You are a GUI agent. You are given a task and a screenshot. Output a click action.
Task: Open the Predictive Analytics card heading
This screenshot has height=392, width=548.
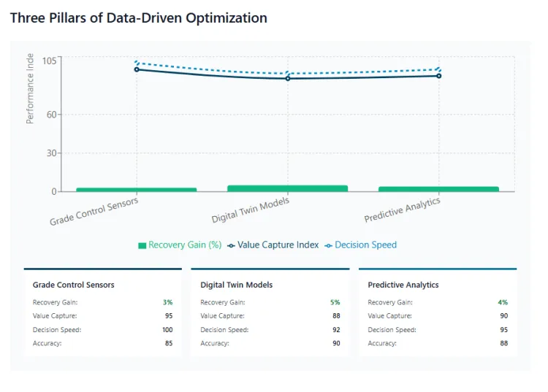tap(403, 285)
